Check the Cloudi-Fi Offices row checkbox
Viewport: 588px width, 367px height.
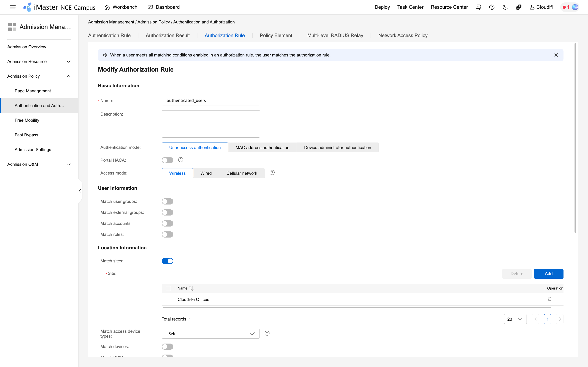click(x=168, y=299)
